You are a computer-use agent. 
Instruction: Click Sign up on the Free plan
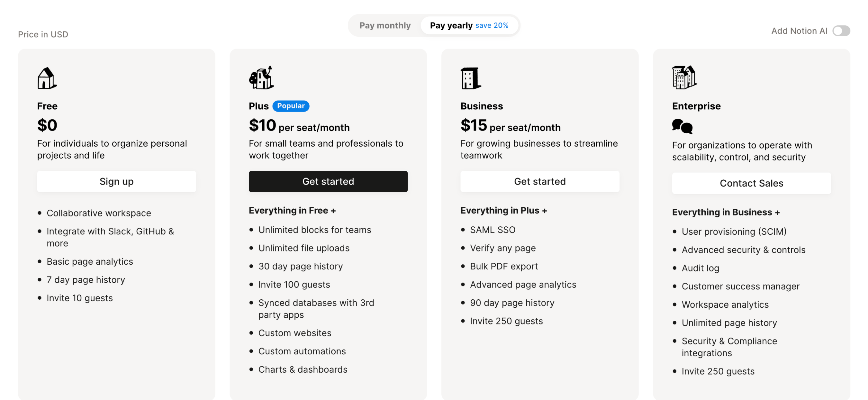point(116,182)
